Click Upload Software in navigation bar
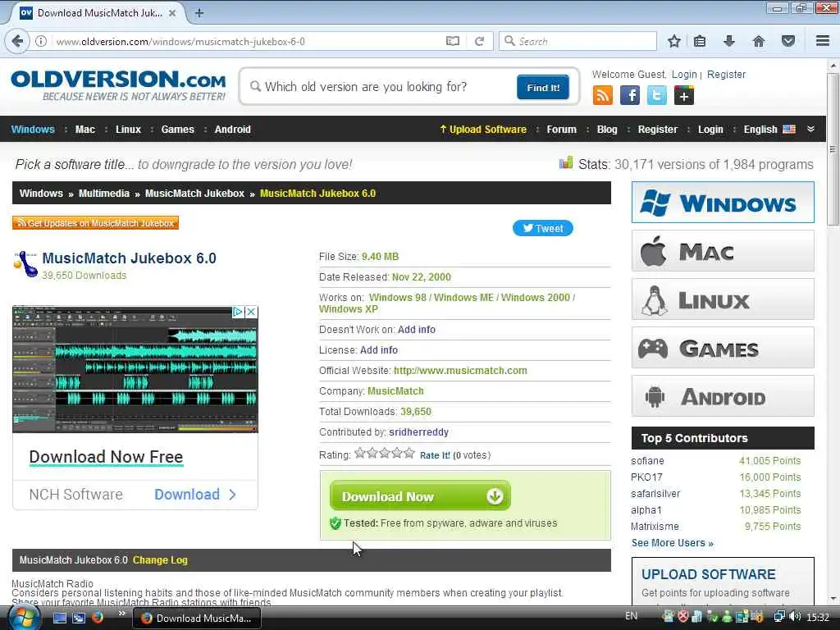 click(x=483, y=129)
